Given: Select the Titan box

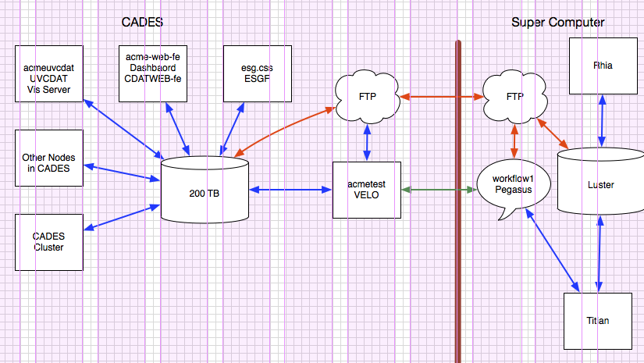Looking at the screenshot, I should click(598, 321).
